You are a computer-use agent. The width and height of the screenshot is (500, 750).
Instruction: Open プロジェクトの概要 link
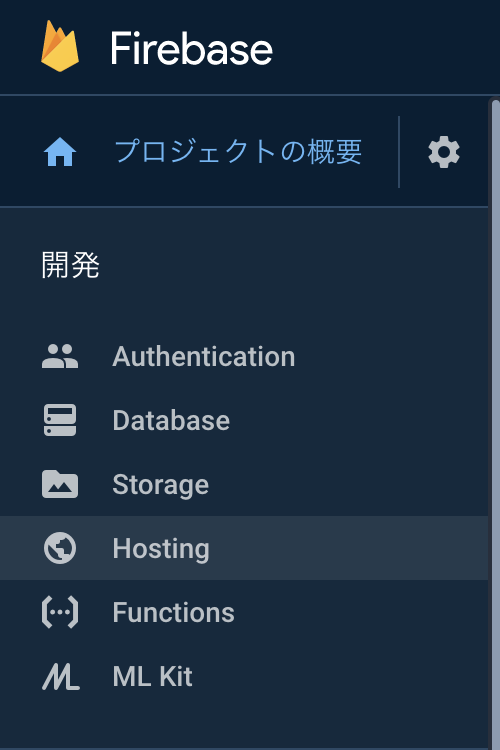coord(238,152)
